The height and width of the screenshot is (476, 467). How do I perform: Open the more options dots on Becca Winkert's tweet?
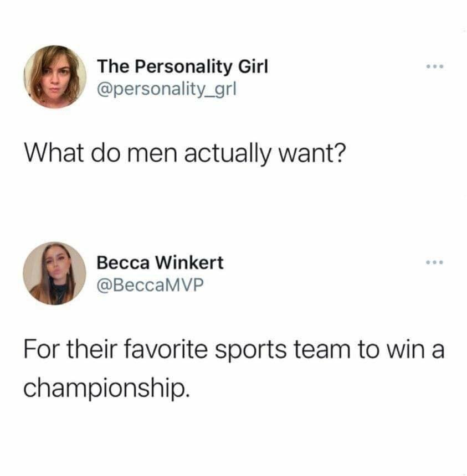pyautogui.click(x=435, y=262)
